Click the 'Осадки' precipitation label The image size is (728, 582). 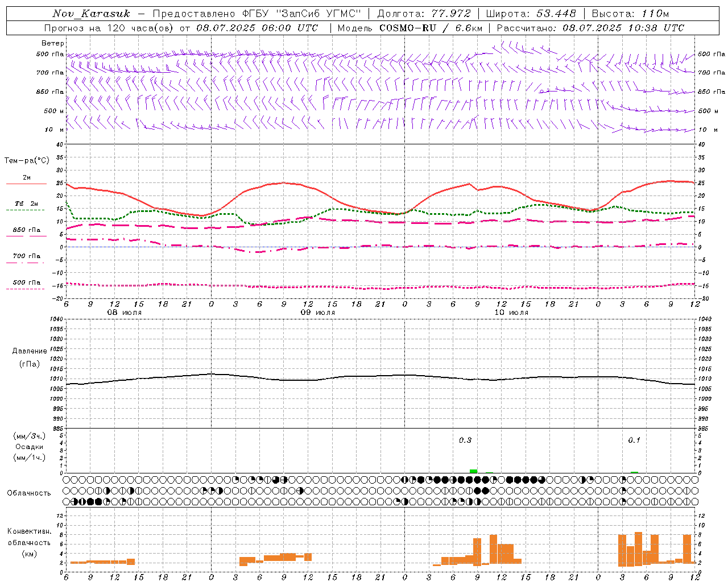point(29,447)
